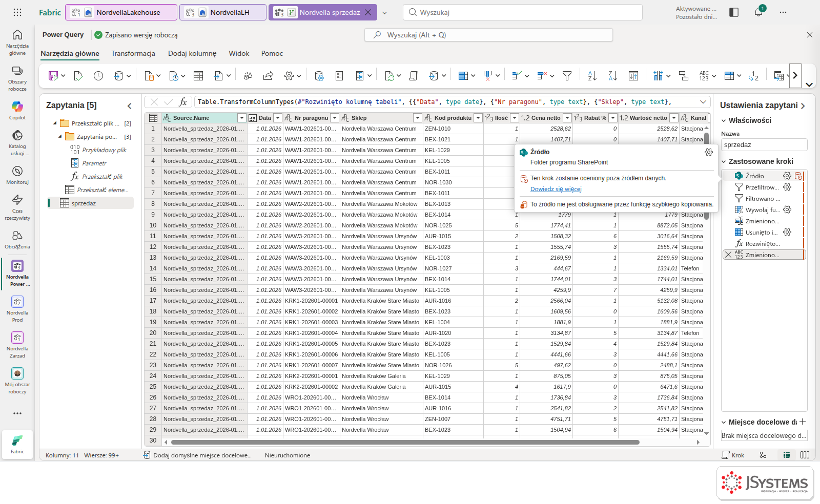Collapse the Właściwości section
The image size is (820, 504).
click(x=724, y=120)
